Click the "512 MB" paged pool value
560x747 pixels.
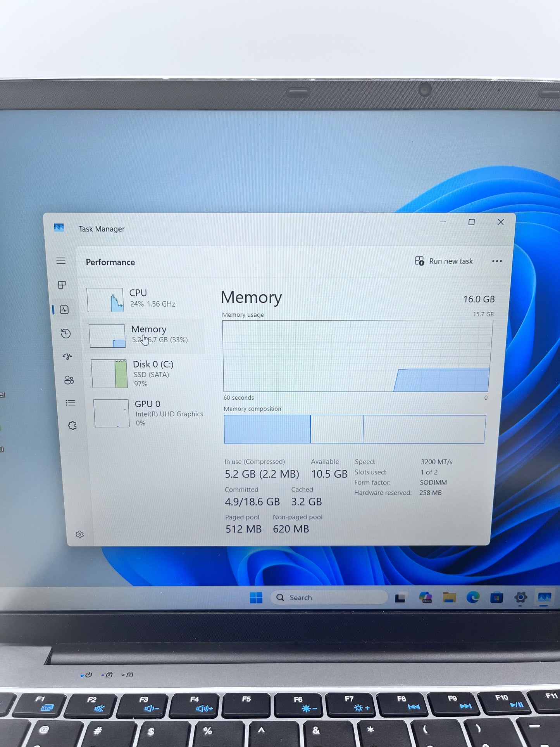pyautogui.click(x=243, y=529)
